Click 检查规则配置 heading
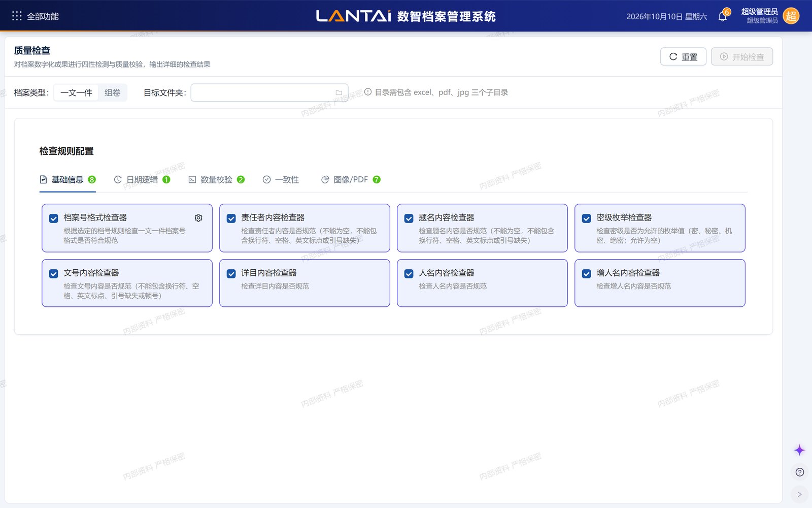 coord(66,151)
